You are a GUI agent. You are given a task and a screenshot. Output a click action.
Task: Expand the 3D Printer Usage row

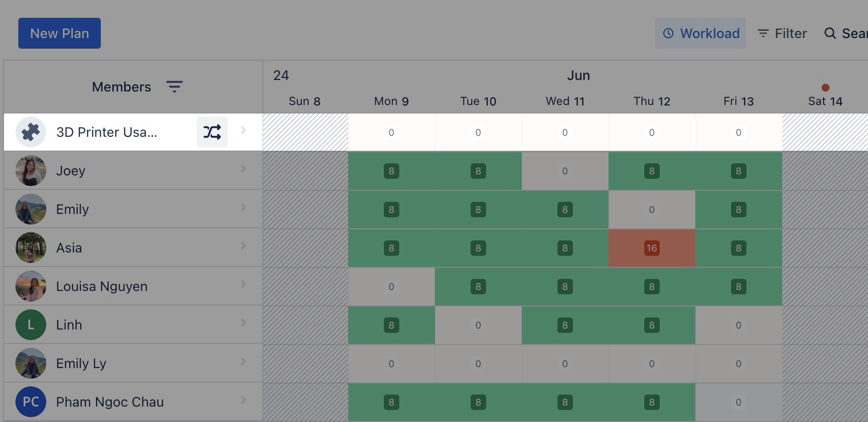[x=244, y=130]
